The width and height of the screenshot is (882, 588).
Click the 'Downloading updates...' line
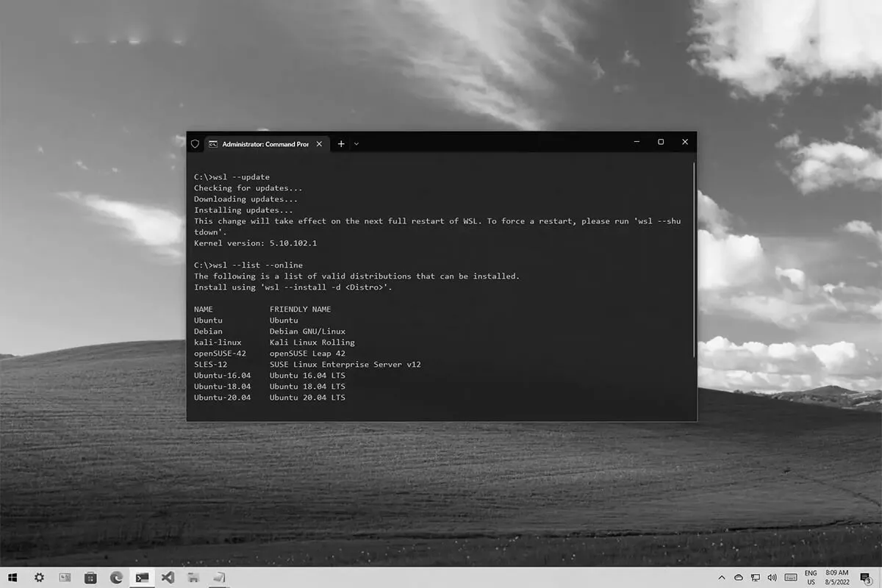(x=245, y=199)
